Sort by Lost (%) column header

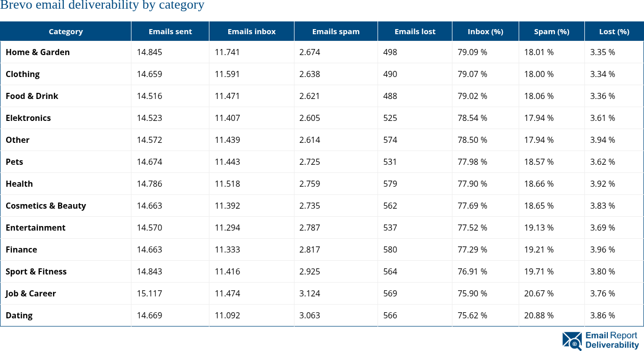[614, 31]
